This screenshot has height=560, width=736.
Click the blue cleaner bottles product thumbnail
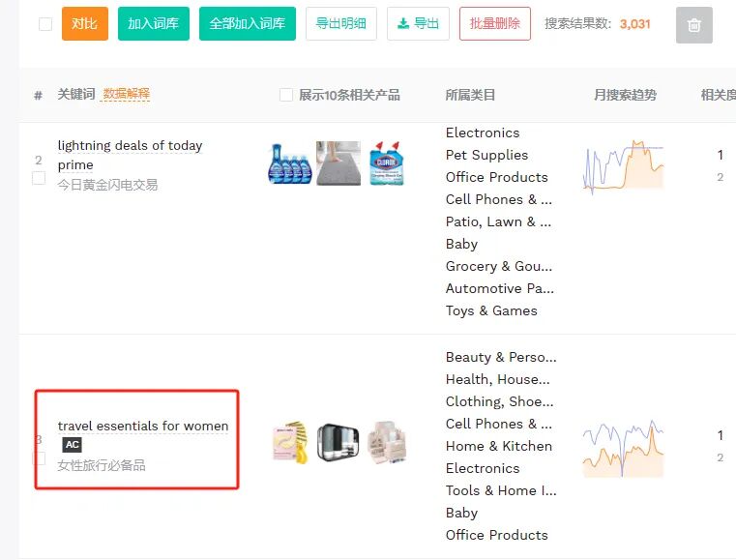289,163
